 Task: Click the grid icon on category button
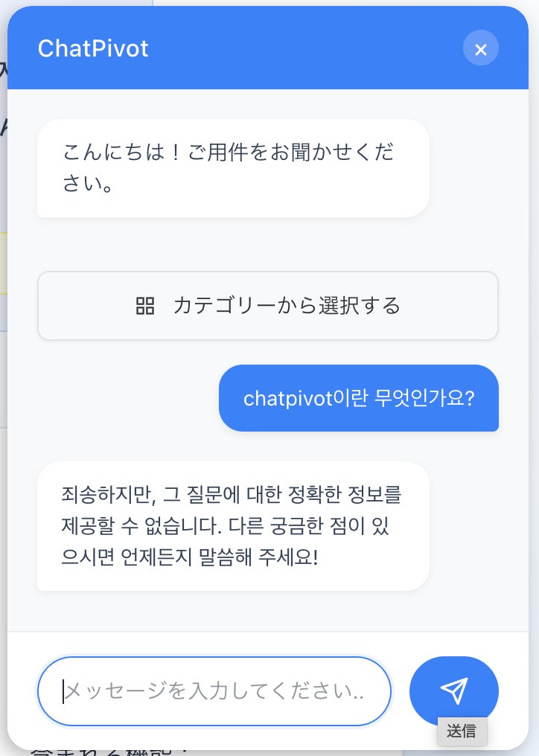(145, 306)
